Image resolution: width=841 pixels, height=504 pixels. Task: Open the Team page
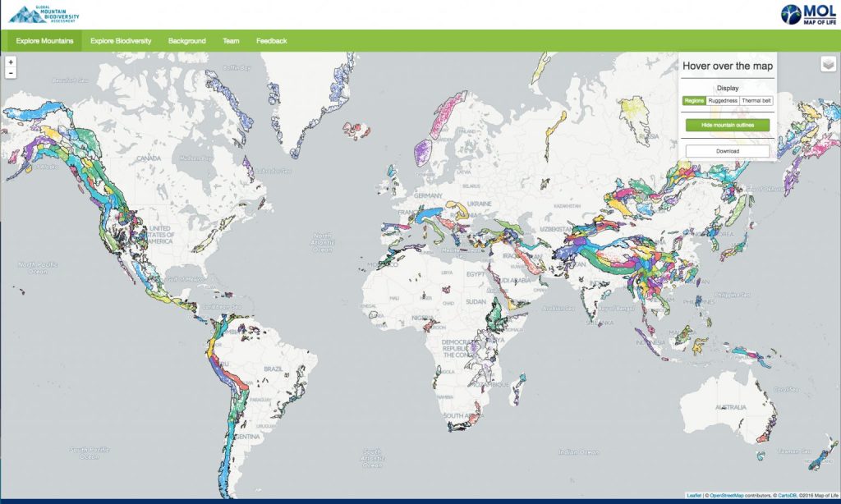231,40
